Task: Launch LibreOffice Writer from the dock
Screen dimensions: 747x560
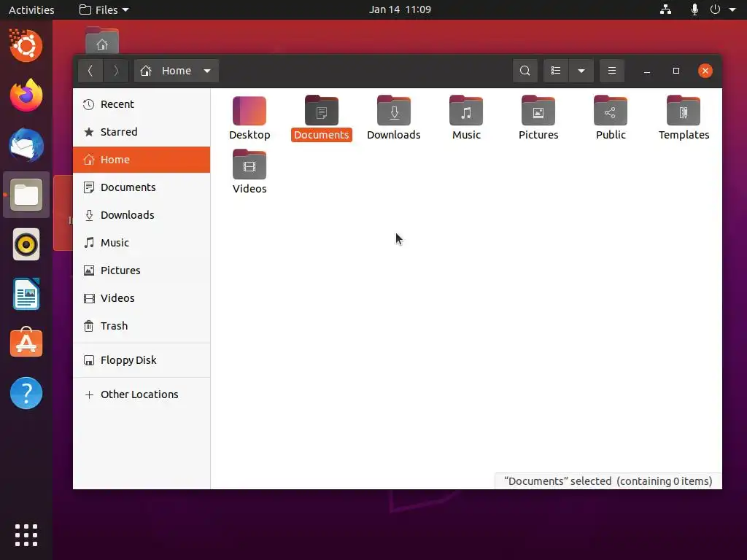Action: [26, 294]
